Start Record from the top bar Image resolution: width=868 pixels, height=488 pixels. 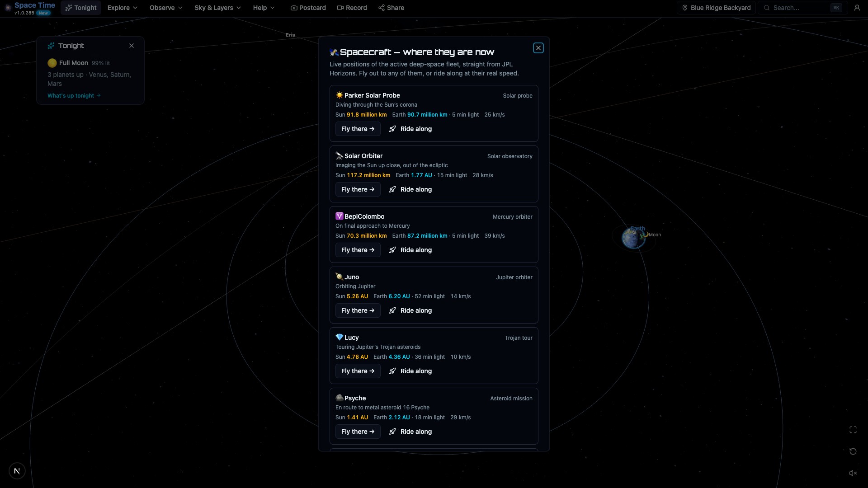click(352, 8)
